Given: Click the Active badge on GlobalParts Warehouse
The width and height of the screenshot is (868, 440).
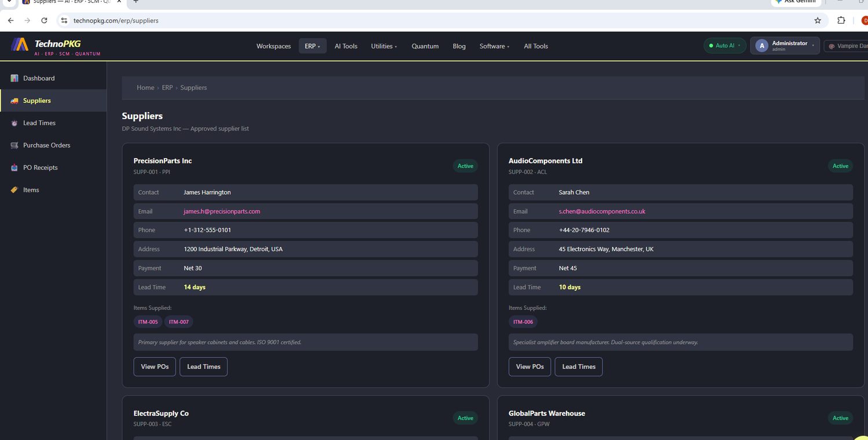Looking at the screenshot, I should click(x=840, y=418).
